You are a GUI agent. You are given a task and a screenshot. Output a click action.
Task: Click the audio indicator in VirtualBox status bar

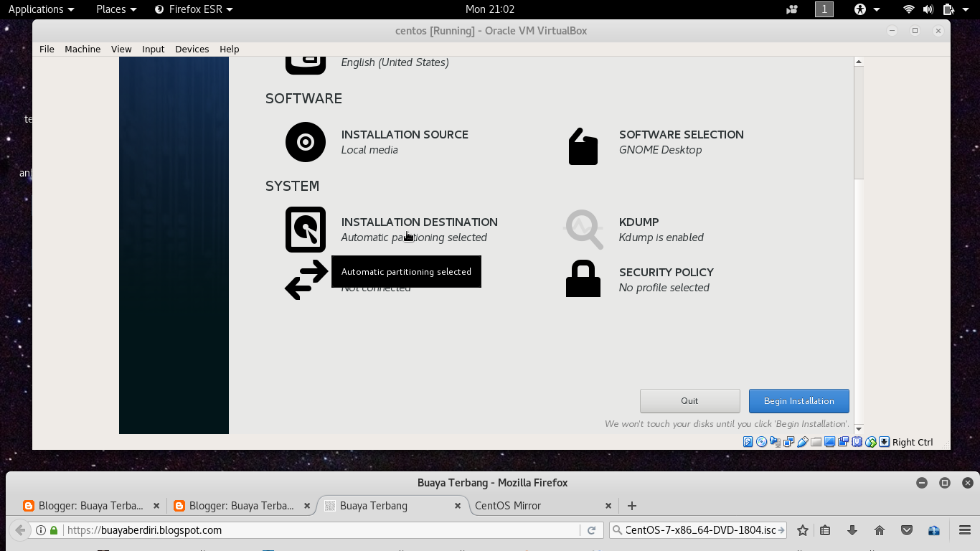click(x=776, y=442)
